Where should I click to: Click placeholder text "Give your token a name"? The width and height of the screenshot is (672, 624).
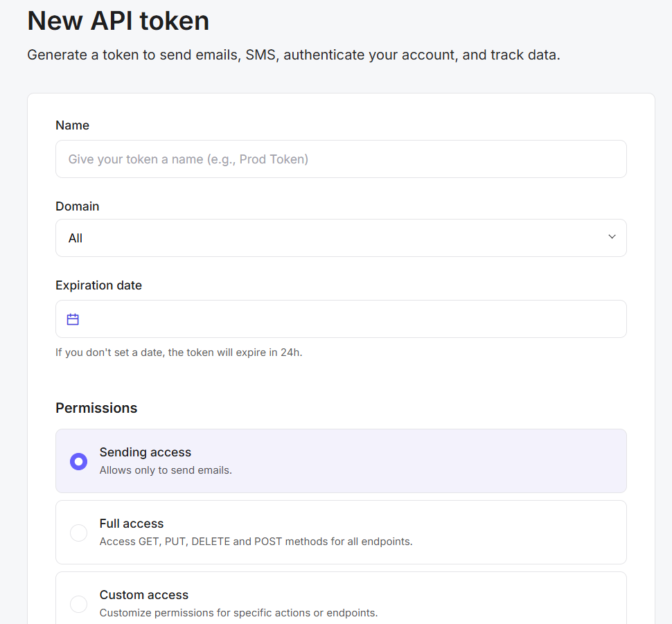187,159
